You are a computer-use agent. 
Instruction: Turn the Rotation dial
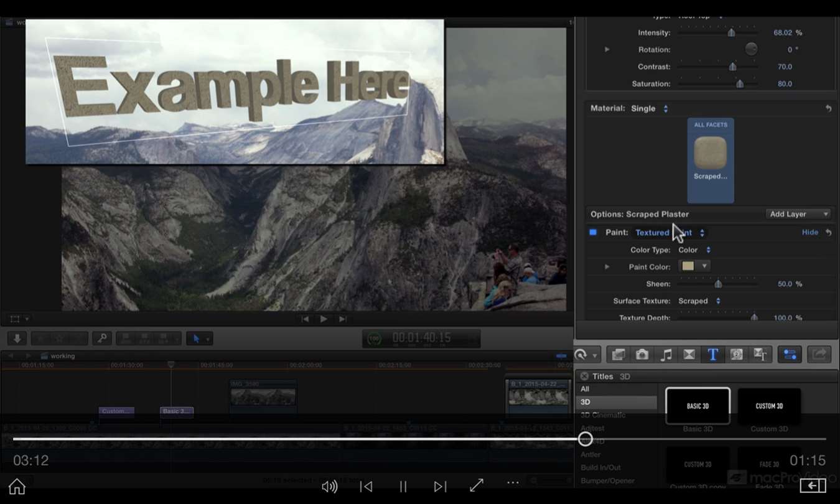(x=751, y=50)
